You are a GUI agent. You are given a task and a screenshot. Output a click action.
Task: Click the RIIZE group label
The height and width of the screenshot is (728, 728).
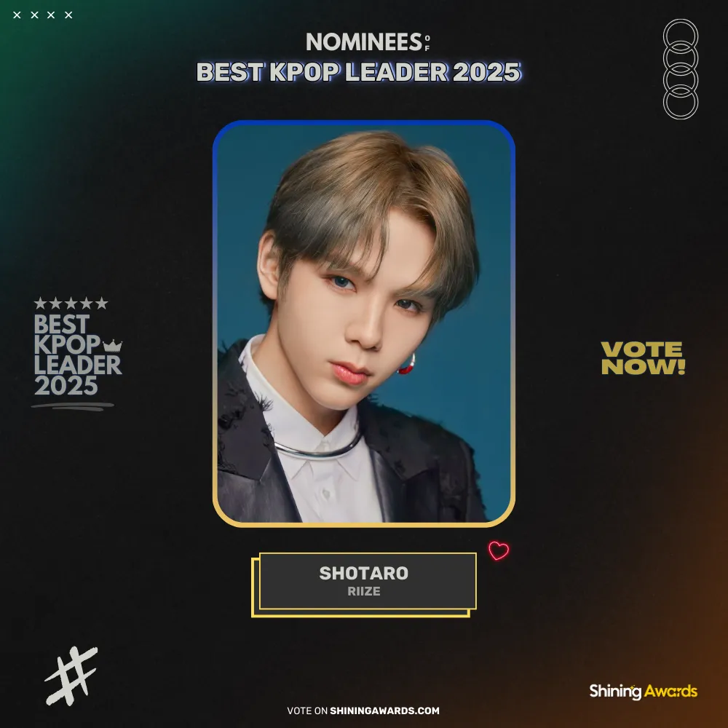point(364,591)
